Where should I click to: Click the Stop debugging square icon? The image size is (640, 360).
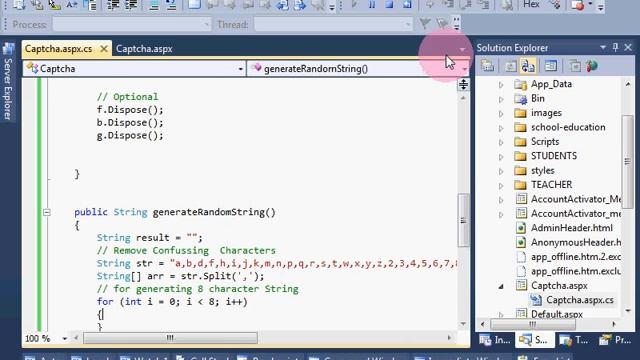(x=389, y=5)
